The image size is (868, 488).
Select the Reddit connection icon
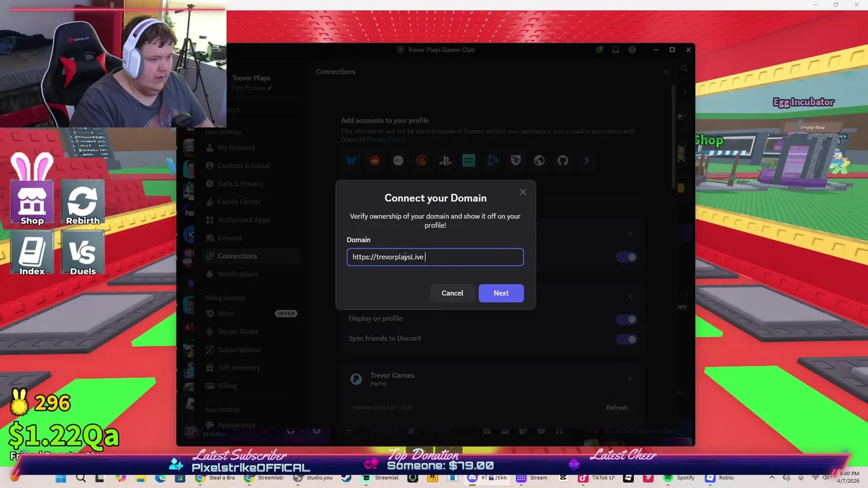tap(375, 161)
